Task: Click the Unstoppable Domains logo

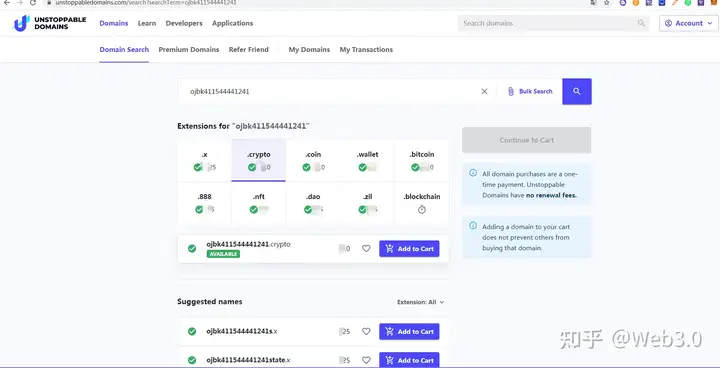Action: click(x=50, y=23)
